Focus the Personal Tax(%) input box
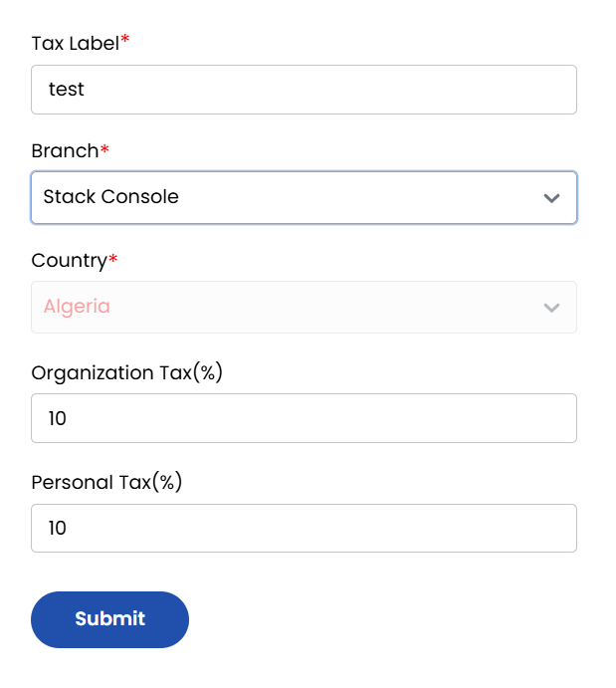 click(304, 528)
